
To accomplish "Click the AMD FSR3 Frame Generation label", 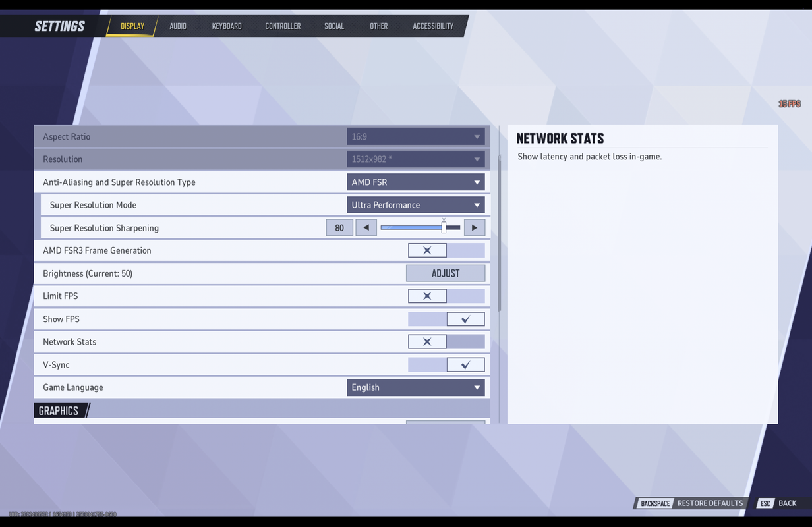I will click(x=97, y=250).
